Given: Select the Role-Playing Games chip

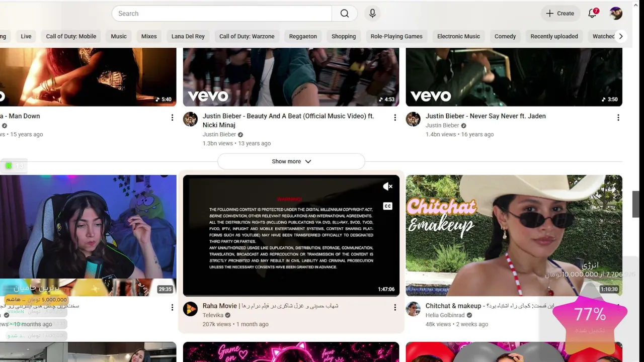Looking at the screenshot, I should (396, 36).
